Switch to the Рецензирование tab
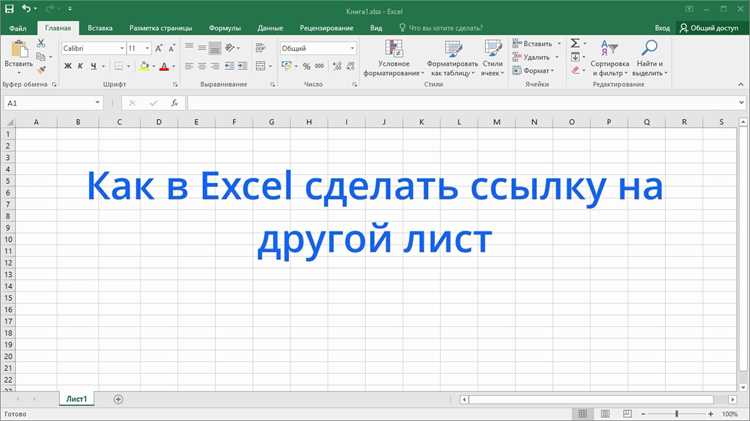 click(326, 28)
